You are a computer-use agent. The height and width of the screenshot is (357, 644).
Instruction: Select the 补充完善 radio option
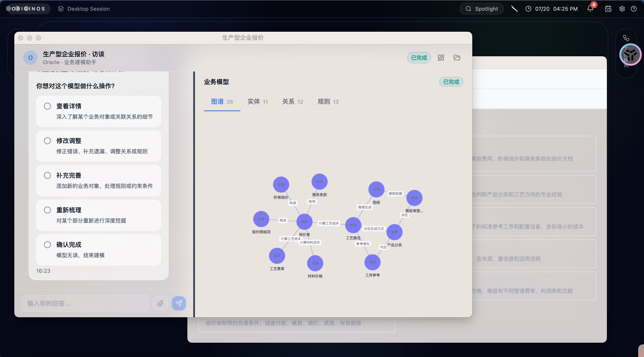pyautogui.click(x=47, y=175)
